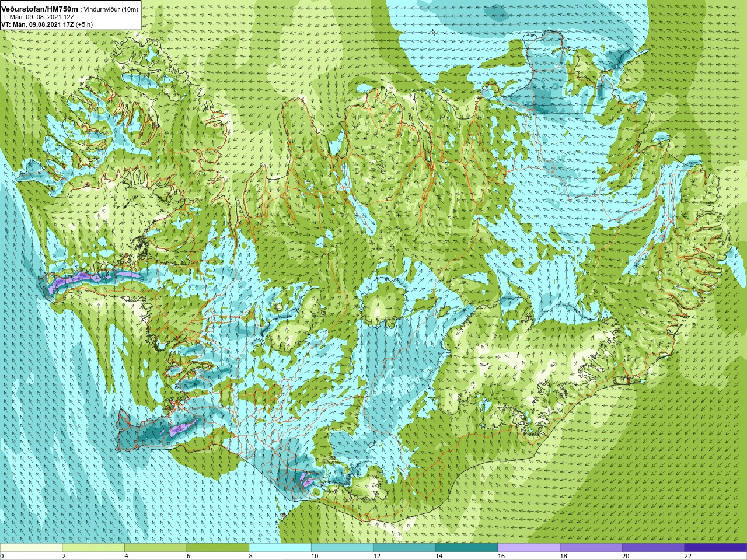Click the legend scale value 14
This screenshot has width=747, height=560.
coord(439,556)
